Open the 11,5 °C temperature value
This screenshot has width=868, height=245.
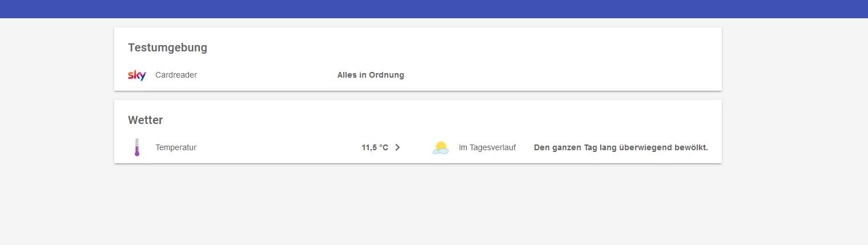click(x=375, y=147)
